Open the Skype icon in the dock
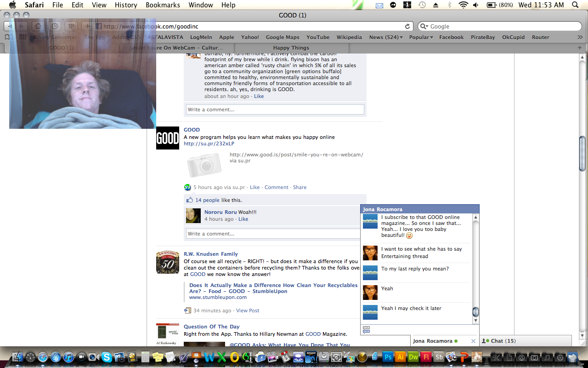The image size is (588, 368). click(x=107, y=357)
